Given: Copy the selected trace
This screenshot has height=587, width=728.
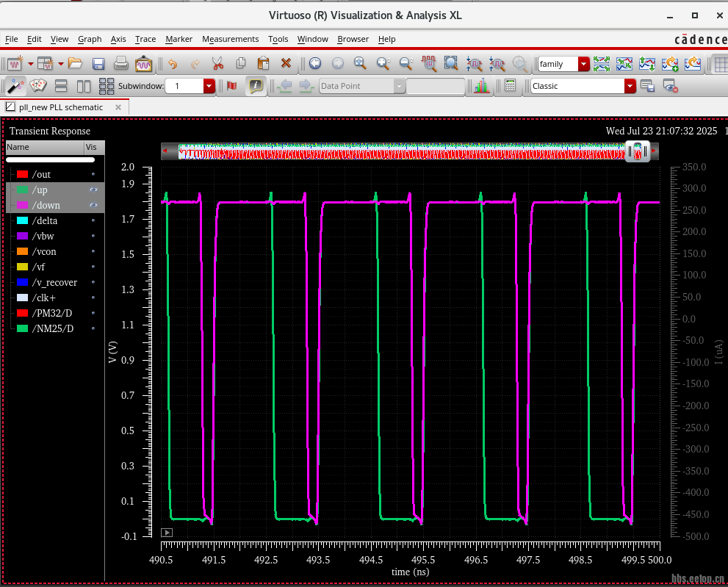Looking at the screenshot, I should 240,63.
